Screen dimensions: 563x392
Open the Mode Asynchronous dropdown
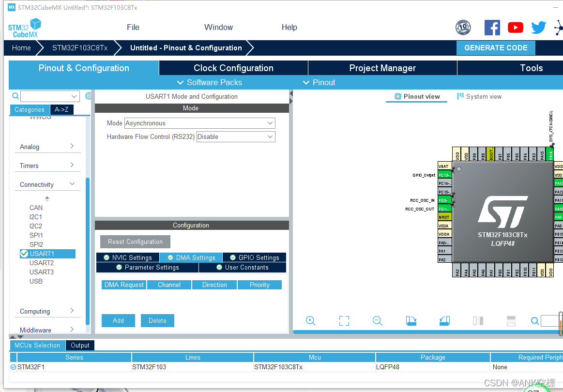(199, 123)
